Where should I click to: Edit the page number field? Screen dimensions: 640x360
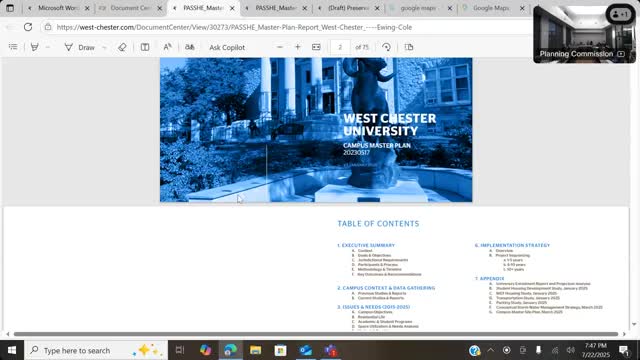pyautogui.click(x=340, y=47)
